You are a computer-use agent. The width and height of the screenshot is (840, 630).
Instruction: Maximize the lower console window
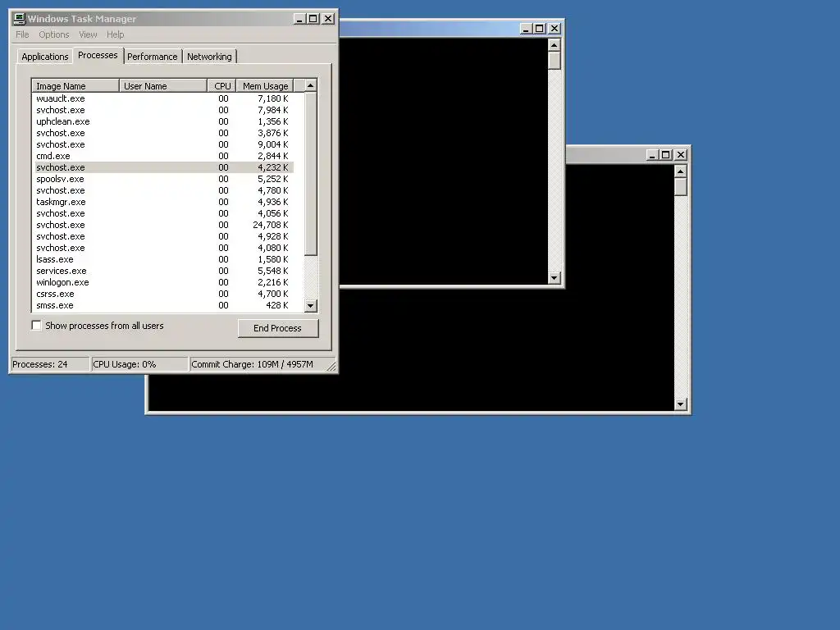coord(666,155)
